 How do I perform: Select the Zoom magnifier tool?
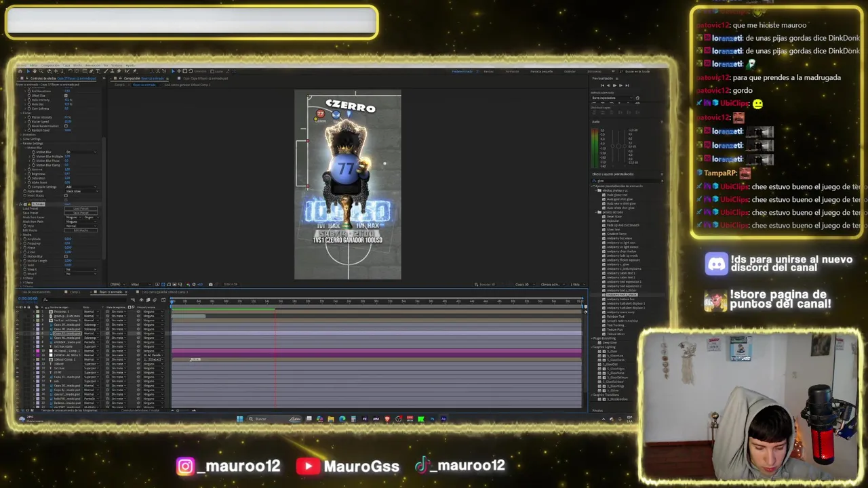pos(41,71)
